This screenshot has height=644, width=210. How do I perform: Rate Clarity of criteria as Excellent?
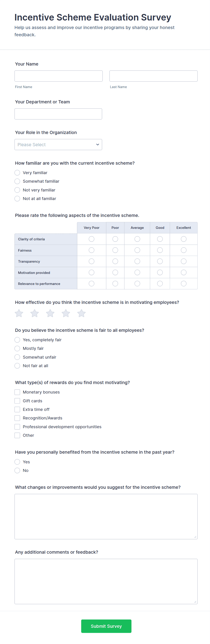pos(183,239)
